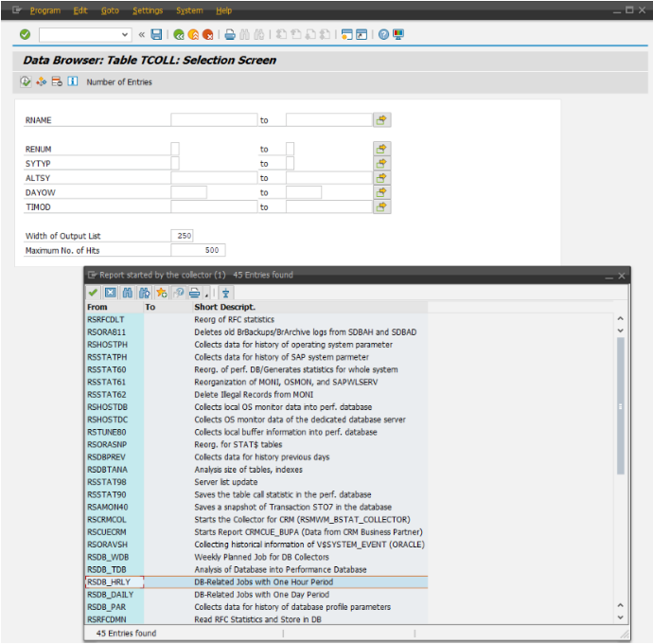Open the System menu
Image resolution: width=653 pixels, height=644 pixels.
[189, 10]
